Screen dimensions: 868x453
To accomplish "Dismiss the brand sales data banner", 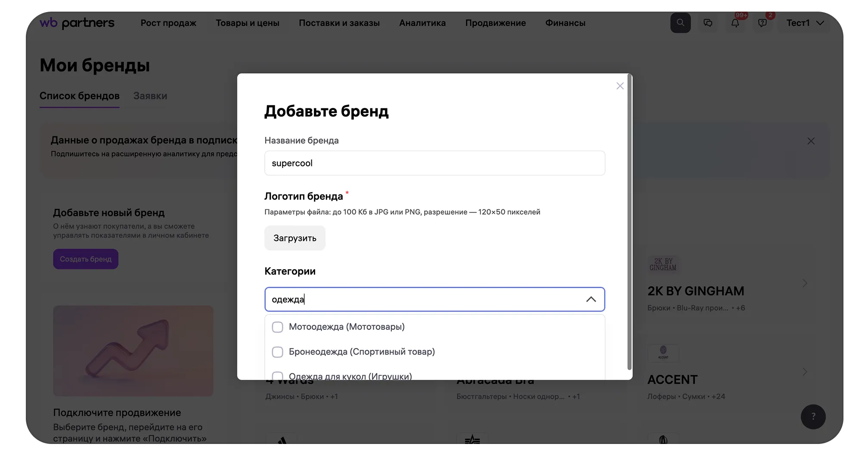I will (811, 141).
